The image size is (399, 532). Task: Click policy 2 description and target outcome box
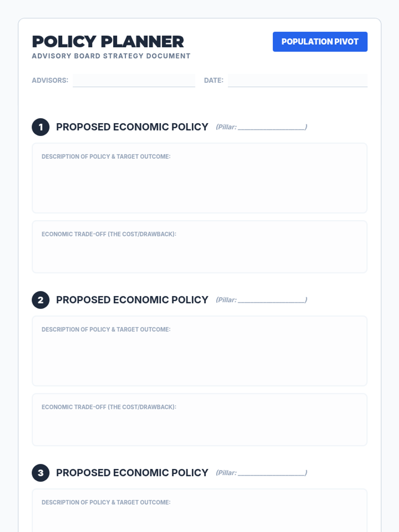[199, 351]
